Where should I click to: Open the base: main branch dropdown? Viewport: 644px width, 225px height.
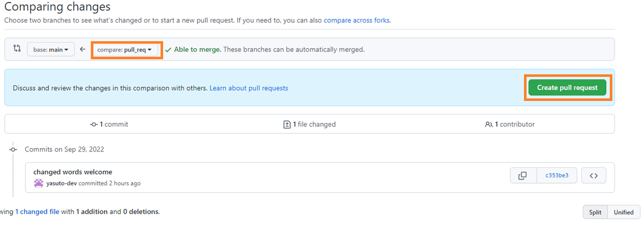[51, 49]
